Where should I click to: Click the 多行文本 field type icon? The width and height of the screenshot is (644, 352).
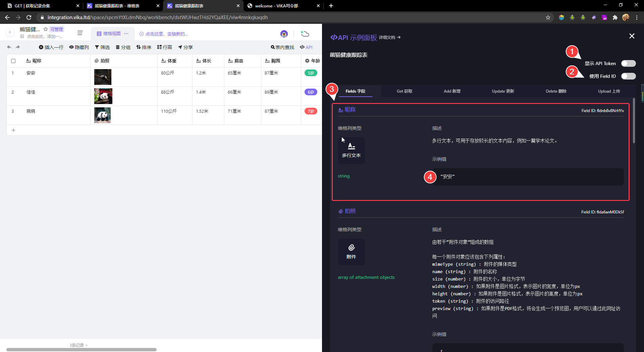tap(351, 150)
